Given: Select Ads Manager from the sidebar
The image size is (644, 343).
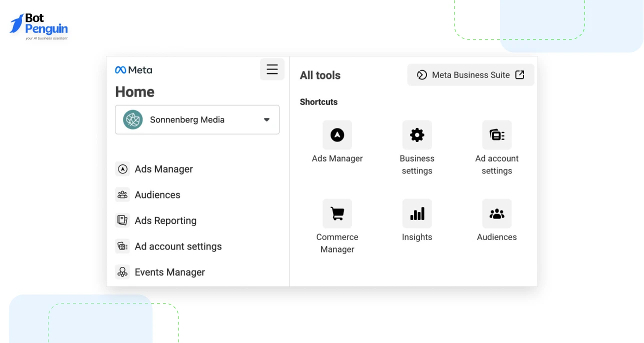Looking at the screenshot, I should click(x=163, y=169).
